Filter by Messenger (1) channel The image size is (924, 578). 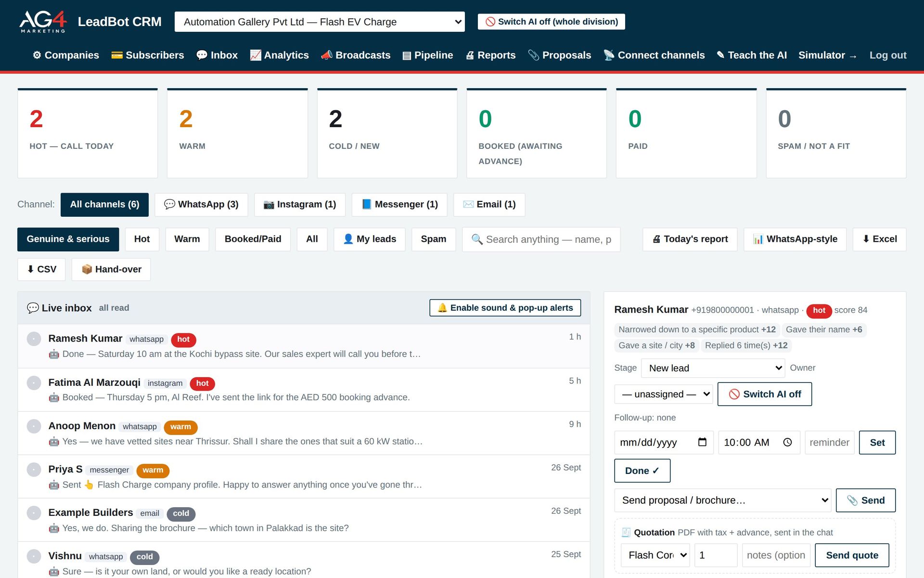click(x=399, y=205)
